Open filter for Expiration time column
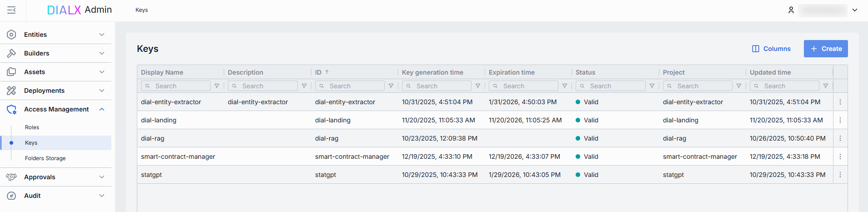Image resolution: width=868 pixels, height=212 pixels. 564,86
